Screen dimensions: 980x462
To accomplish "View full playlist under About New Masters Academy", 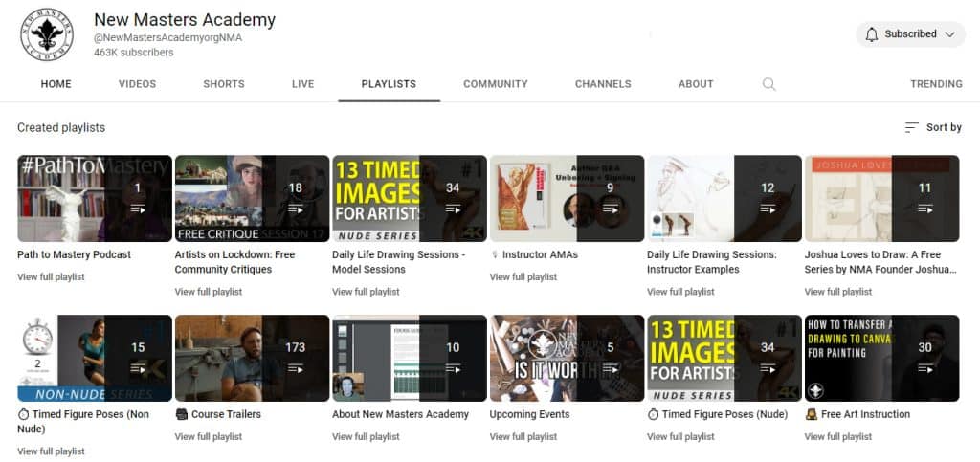I will 367,437.
